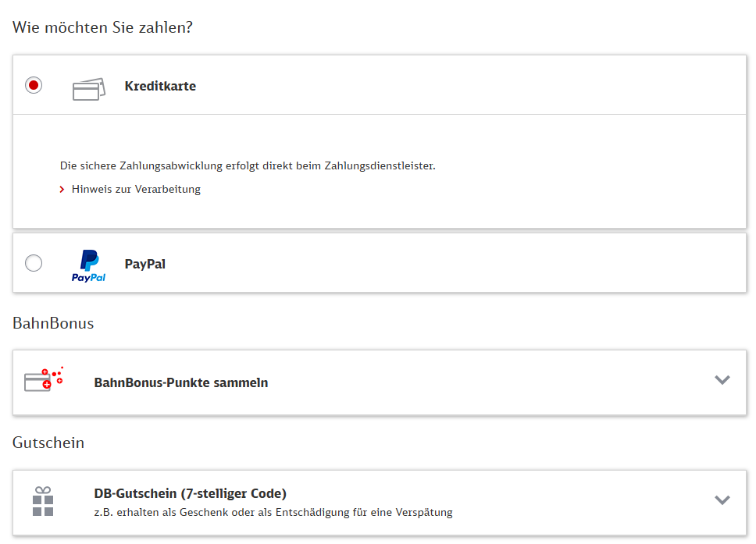The width and height of the screenshot is (756, 544).
Task: Click the credit card icon
Action: coord(88,89)
